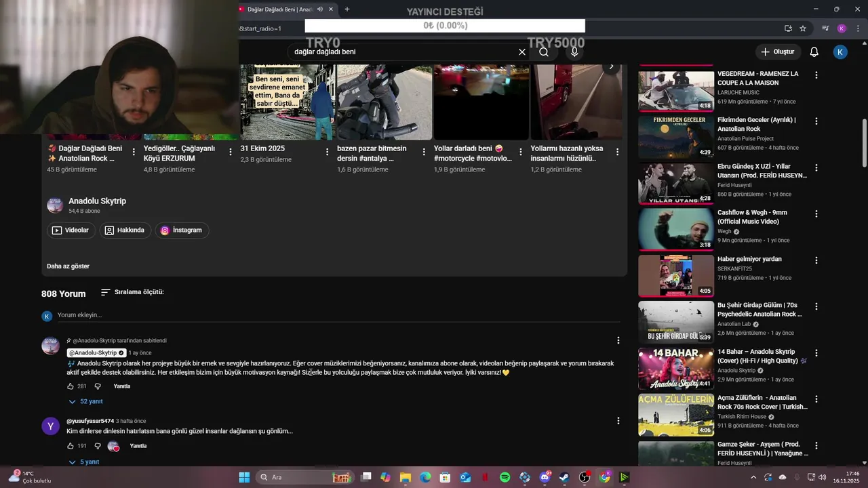This screenshot has width=868, height=488.
Task: Show next shorts with the arrow
Action: coord(611,66)
